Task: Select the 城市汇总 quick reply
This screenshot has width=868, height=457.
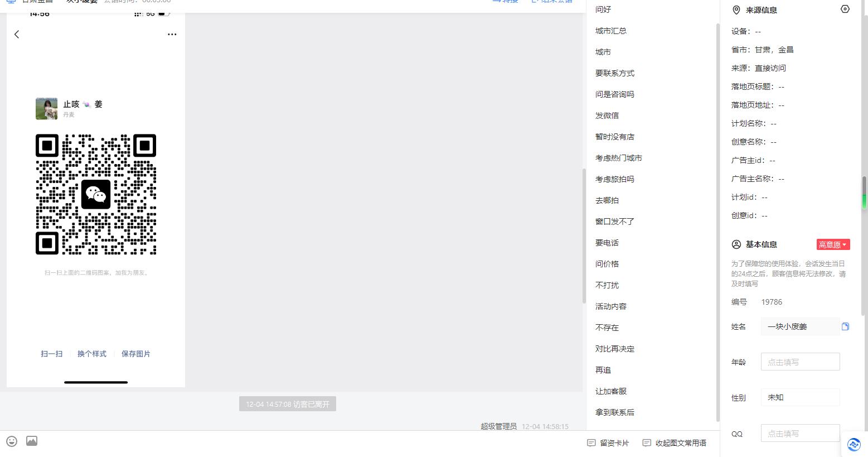Action: coord(611,31)
